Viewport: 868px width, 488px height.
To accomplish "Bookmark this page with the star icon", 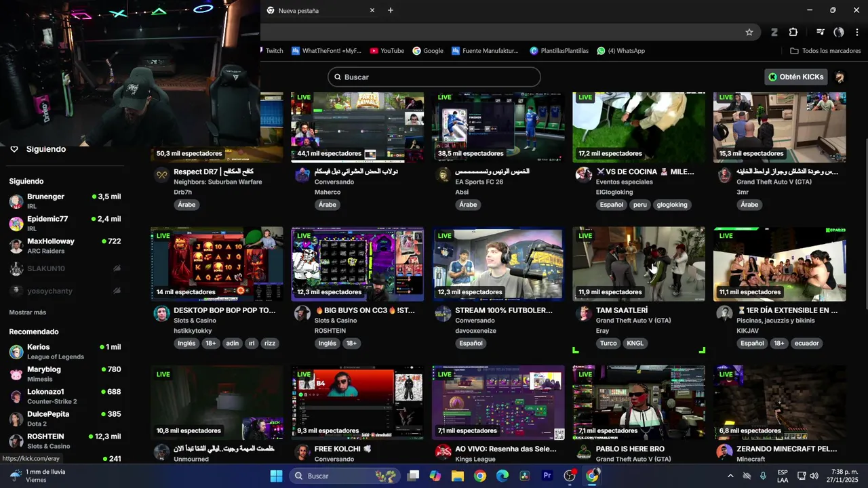I will point(749,32).
